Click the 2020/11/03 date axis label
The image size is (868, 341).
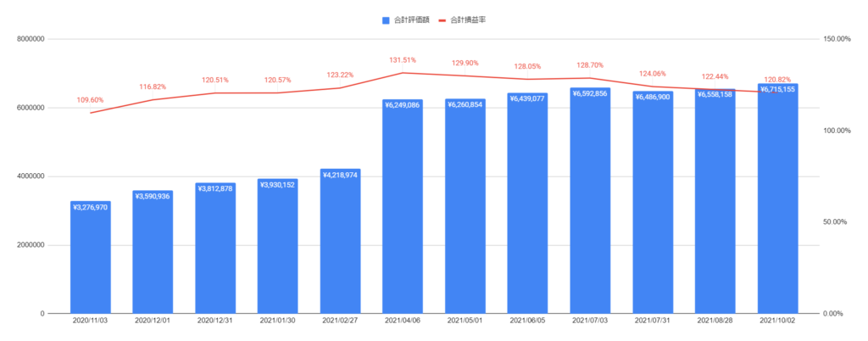(x=90, y=321)
